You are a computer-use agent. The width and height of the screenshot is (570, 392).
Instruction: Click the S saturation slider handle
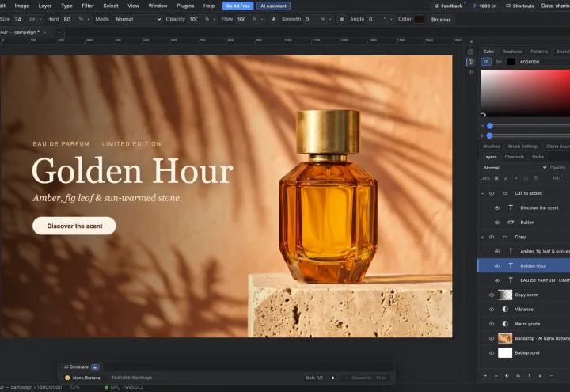click(x=490, y=135)
